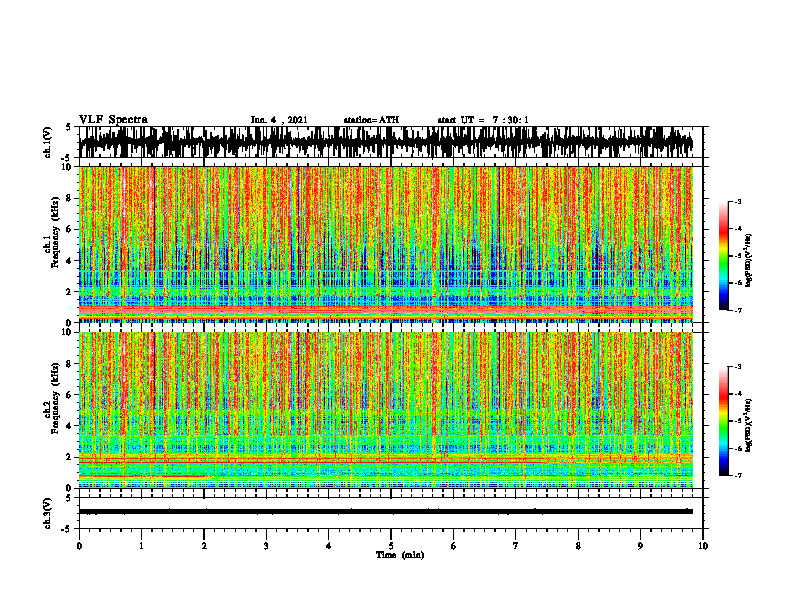Click inside the ch.1 spectrogram panel
This screenshot has width=792, height=612.
tap(385, 244)
